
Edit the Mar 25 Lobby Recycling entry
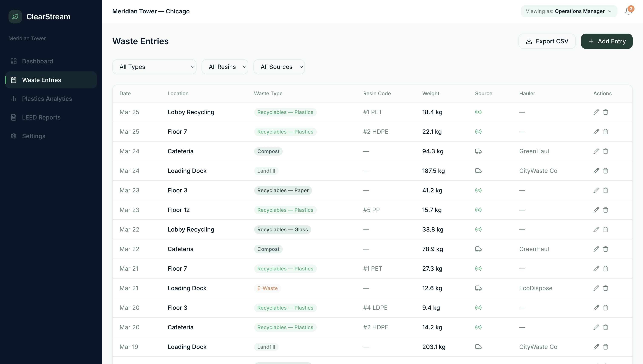click(x=596, y=112)
